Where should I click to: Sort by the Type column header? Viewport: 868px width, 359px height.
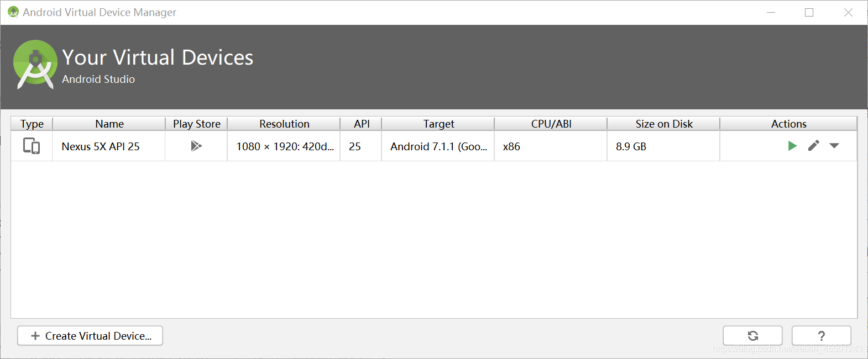pyautogui.click(x=32, y=124)
